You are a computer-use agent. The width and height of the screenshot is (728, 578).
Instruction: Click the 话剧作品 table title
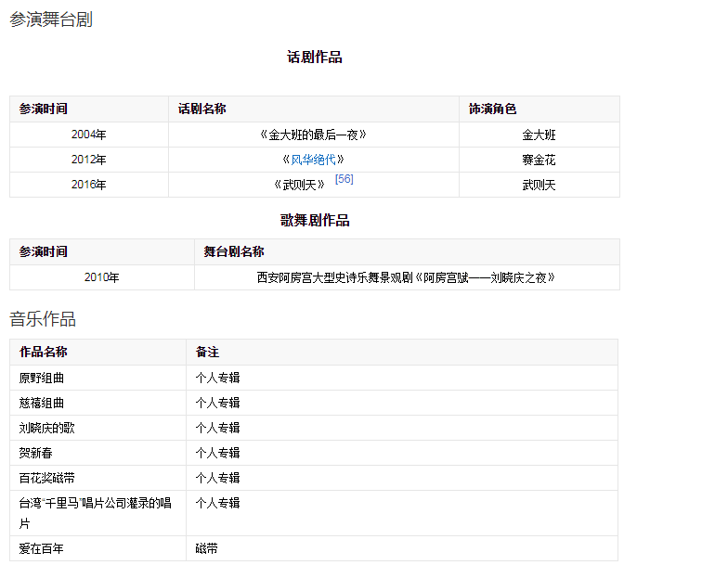point(314,58)
